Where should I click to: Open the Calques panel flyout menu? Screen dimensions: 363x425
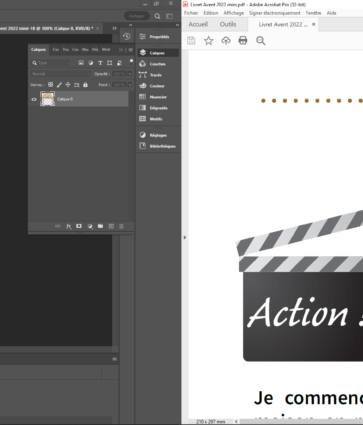point(131,50)
